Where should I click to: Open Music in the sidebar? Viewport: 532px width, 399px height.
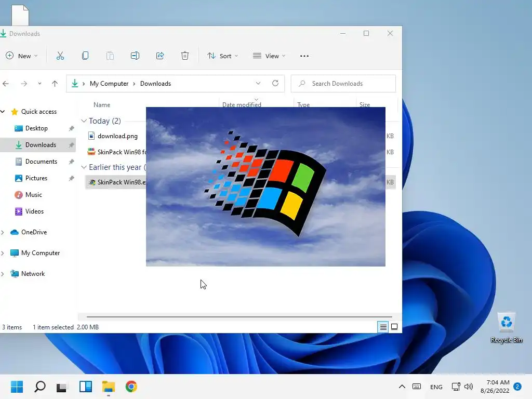(x=34, y=195)
